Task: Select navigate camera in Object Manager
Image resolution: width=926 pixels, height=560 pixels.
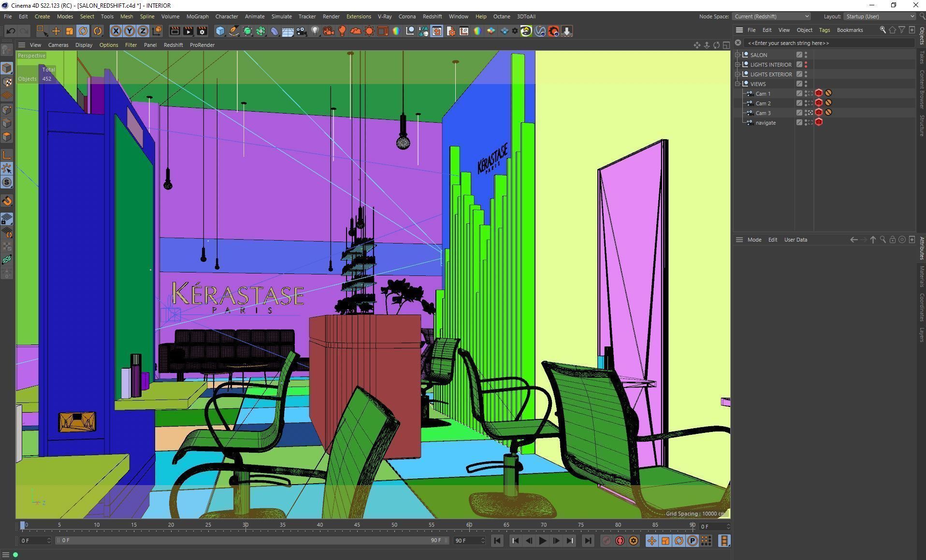Action: point(766,123)
